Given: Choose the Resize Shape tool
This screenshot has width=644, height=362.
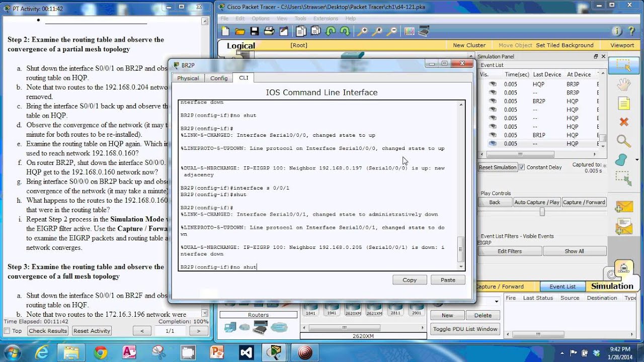Looking at the screenshot, I should [624, 178].
